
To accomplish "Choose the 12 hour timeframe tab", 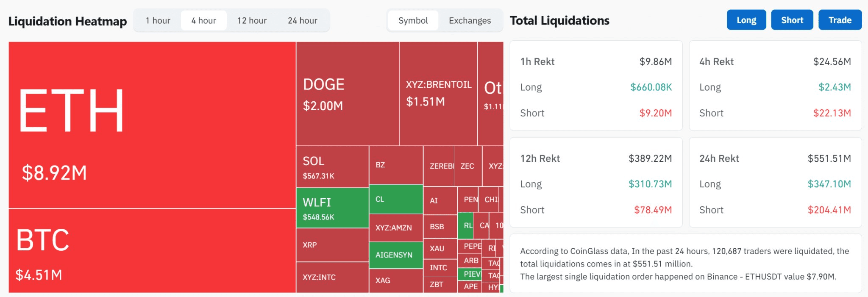I will tap(252, 20).
